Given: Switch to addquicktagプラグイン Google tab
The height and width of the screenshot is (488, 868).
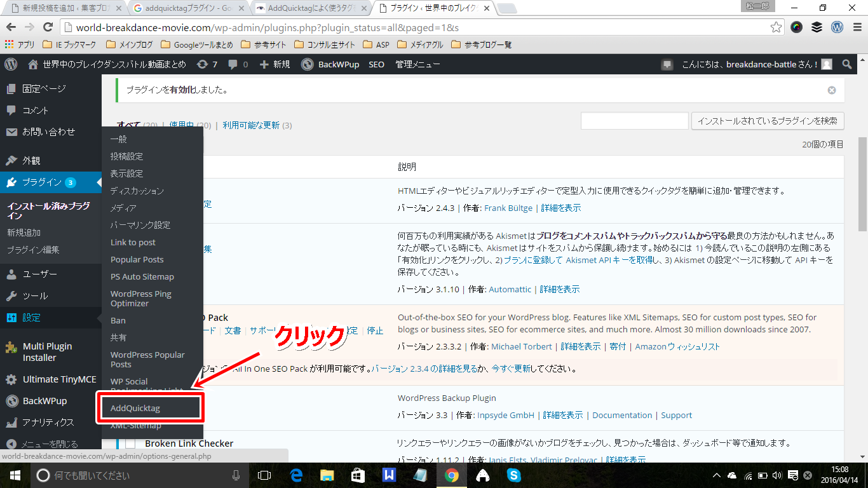Looking at the screenshot, I should point(188,8).
